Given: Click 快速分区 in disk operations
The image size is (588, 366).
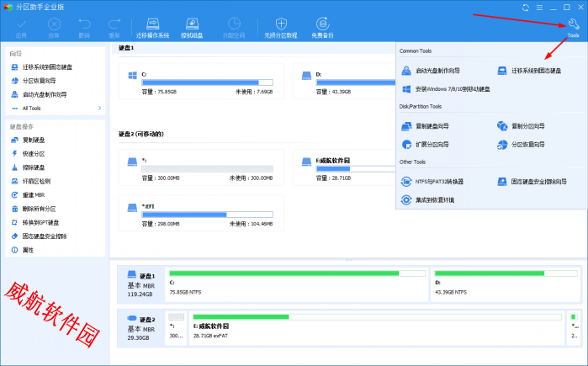Looking at the screenshot, I should [34, 154].
